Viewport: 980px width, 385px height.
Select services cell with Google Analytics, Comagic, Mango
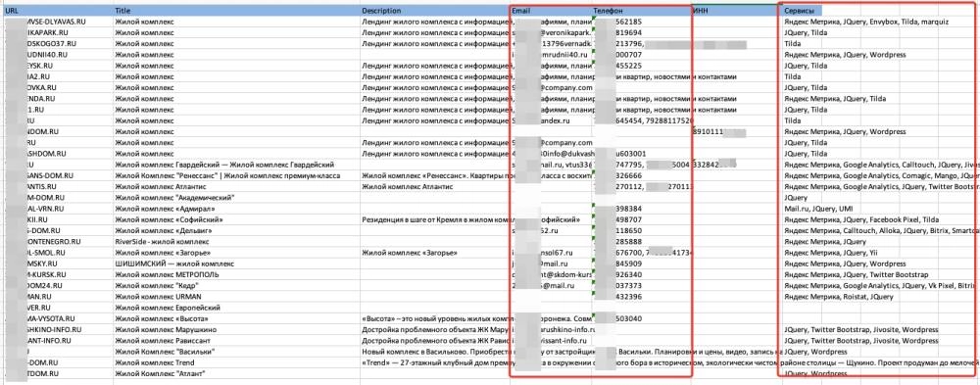point(881,175)
